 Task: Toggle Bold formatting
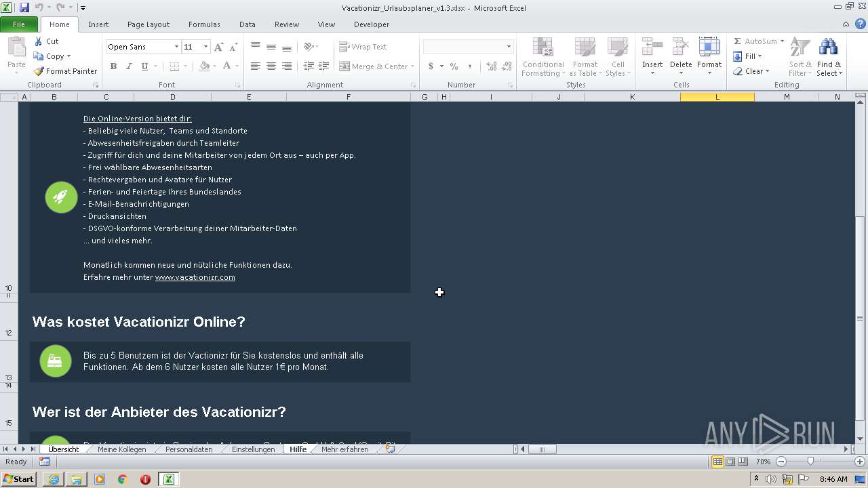click(x=113, y=66)
